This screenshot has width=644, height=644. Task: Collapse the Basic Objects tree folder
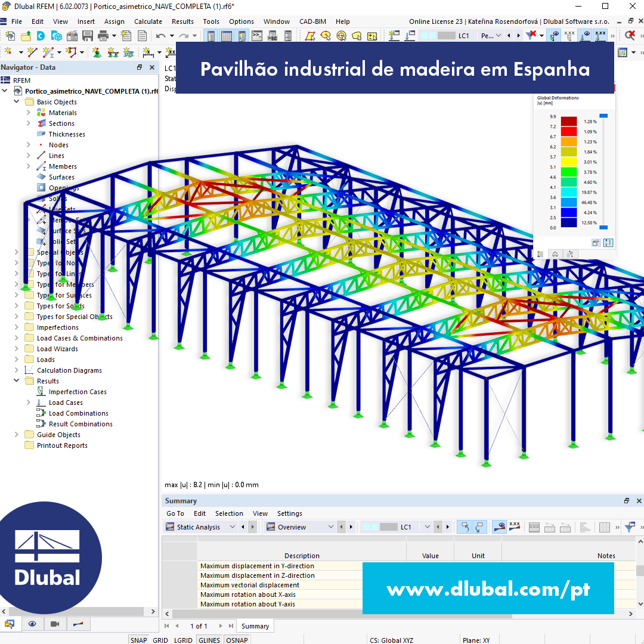click(x=17, y=101)
